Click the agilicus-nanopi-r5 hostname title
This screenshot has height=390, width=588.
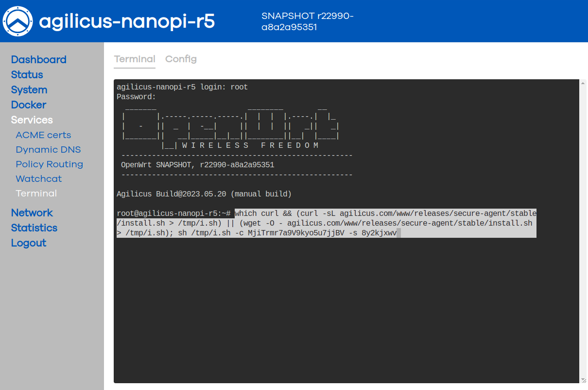click(127, 21)
